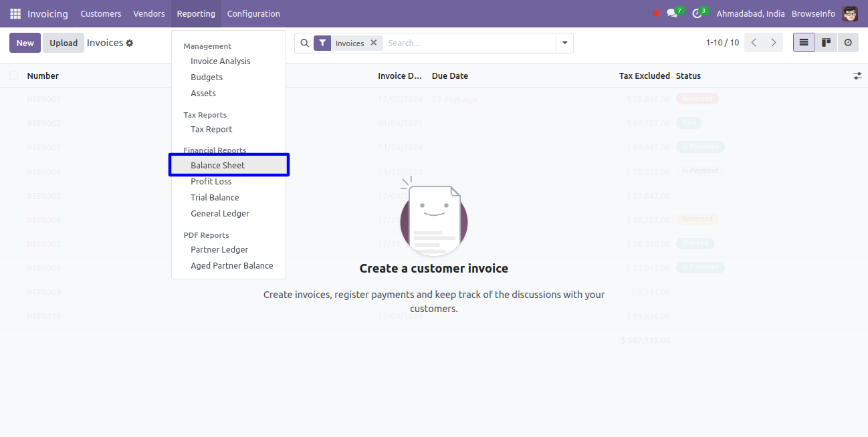Switch to kanban view
Image resolution: width=868 pixels, height=437 pixels.
(826, 43)
